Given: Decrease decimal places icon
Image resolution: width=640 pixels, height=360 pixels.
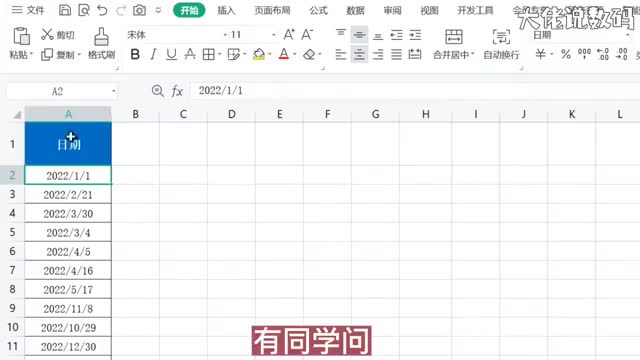Looking at the screenshot, I should [622, 54].
